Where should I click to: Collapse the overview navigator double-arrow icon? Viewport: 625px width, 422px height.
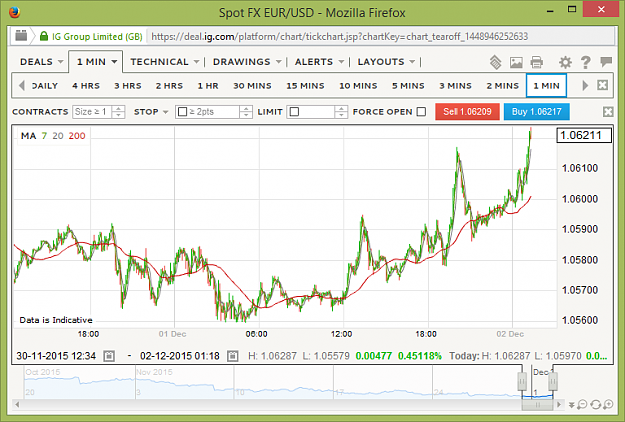pyautogui.click(x=572, y=405)
